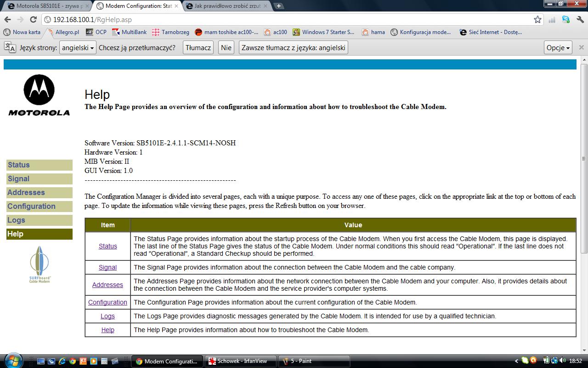This screenshot has height=368, width=588.
Task: Click the Tłumacz translate button
Action: (198, 47)
